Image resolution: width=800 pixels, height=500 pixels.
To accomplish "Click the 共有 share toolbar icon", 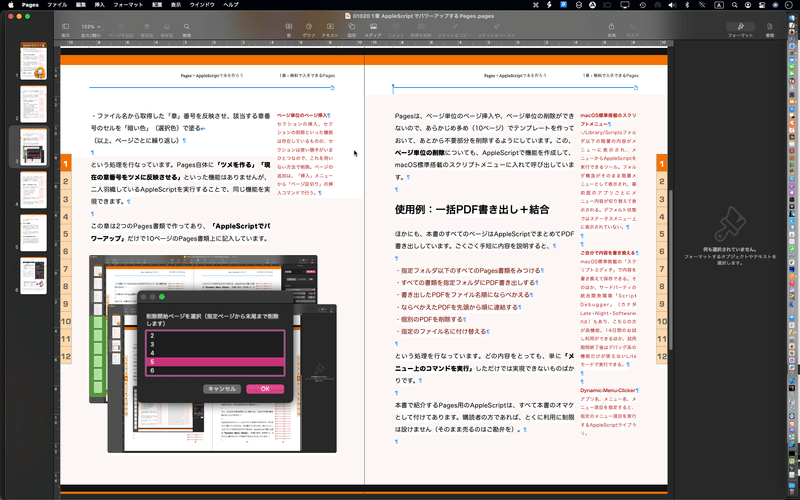I will click(x=611, y=27).
